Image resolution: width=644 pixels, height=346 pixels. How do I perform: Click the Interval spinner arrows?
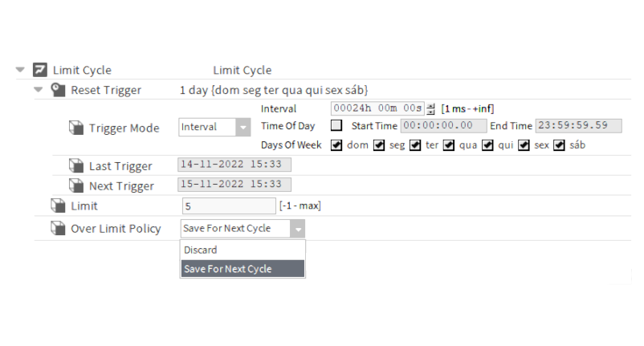(430, 108)
